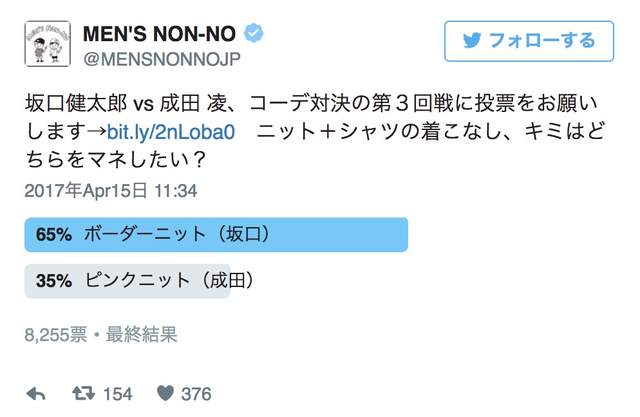This screenshot has width=640, height=417.
Task: Click the 65% poll percentage label
Action: [x=53, y=234]
